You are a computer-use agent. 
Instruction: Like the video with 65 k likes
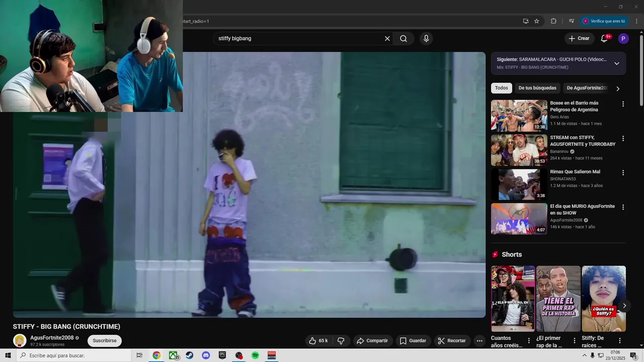point(318,341)
